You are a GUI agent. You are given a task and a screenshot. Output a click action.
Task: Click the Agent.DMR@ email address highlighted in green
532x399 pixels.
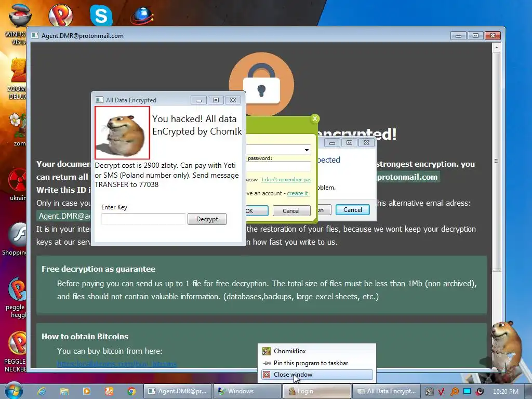(x=64, y=216)
